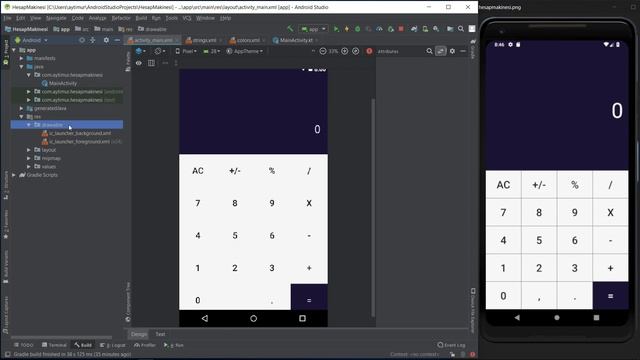This screenshot has height=360, width=640.
Task: Open the API level 28 dropdown
Action: [211, 51]
